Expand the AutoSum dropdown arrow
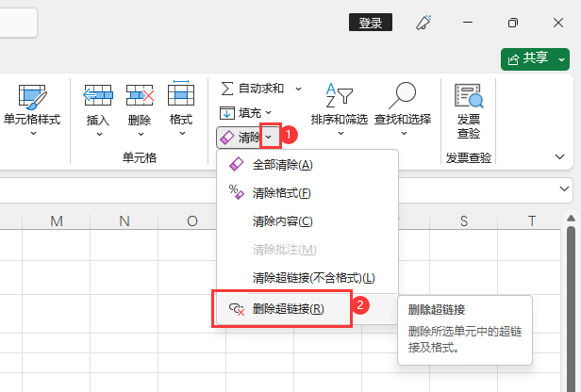Image resolution: width=581 pixels, height=392 pixels. click(x=299, y=88)
